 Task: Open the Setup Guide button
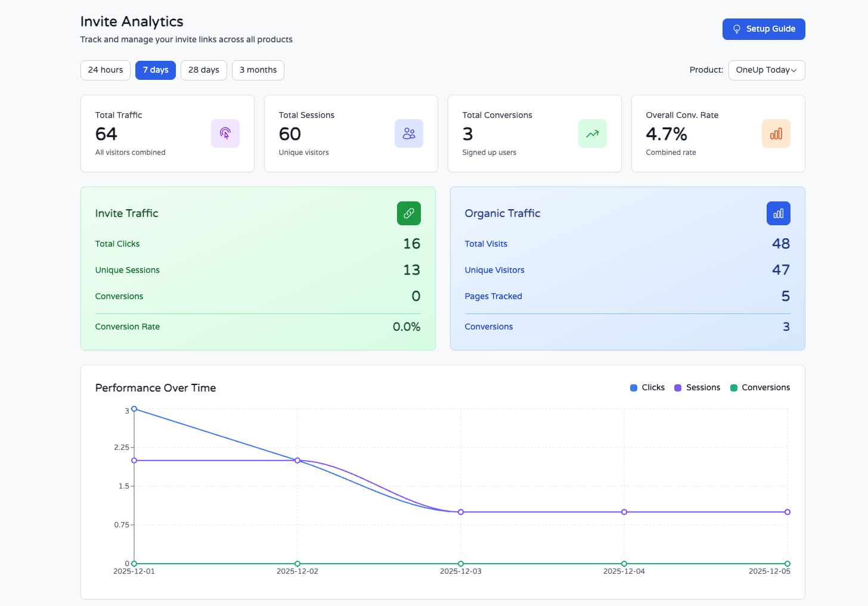coord(764,29)
